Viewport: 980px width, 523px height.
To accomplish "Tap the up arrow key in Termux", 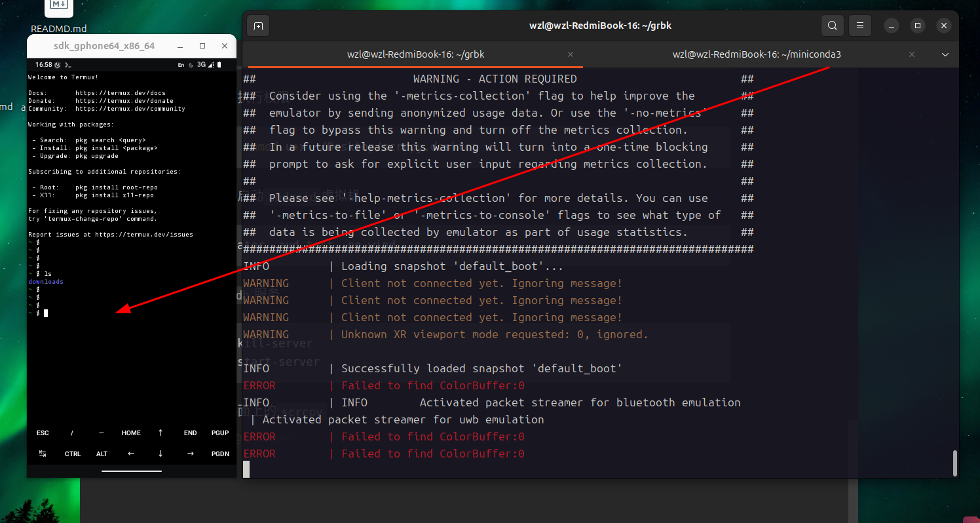I will point(160,433).
